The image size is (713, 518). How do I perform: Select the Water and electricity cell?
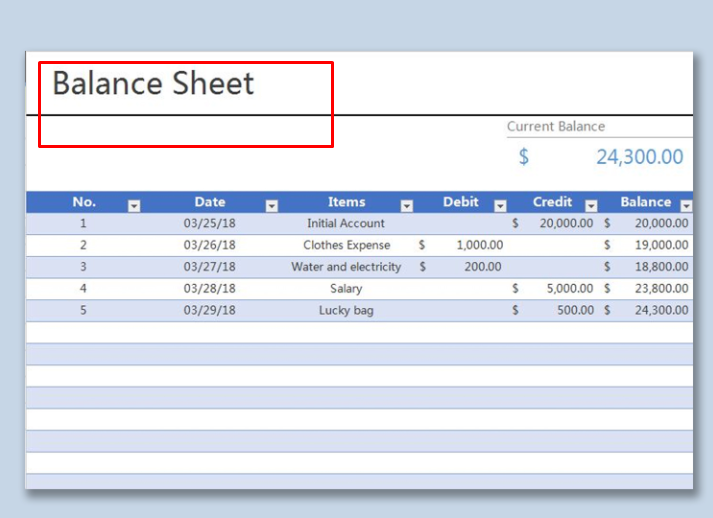(x=346, y=267)
